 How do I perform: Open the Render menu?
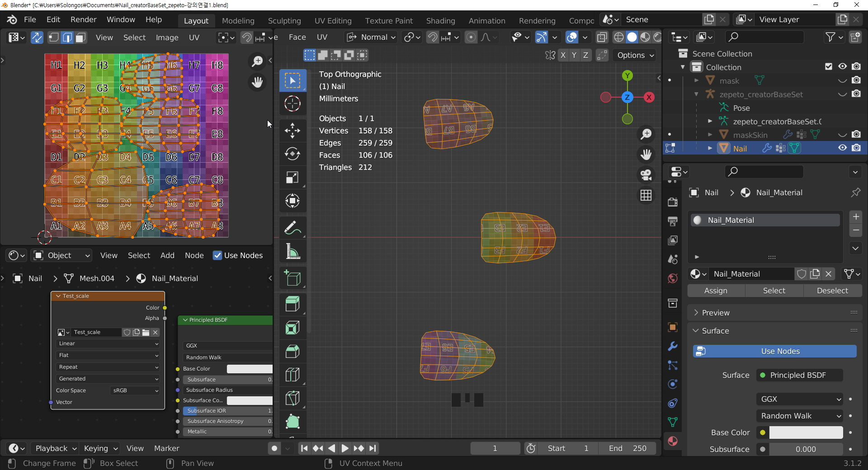tap(83, 20)
